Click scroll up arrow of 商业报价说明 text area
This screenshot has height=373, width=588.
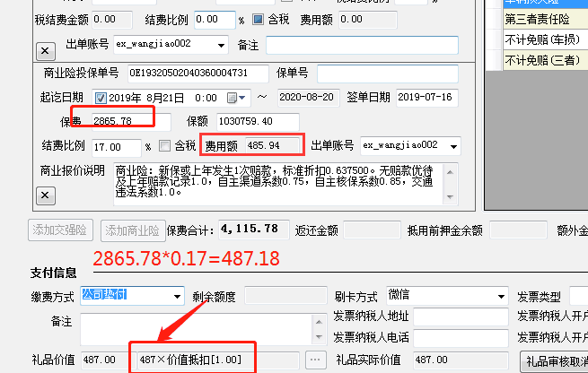click(x=451, y=172)
